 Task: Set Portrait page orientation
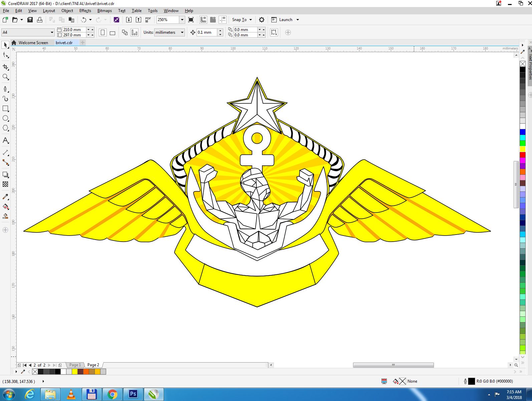[x=103, y=32]
